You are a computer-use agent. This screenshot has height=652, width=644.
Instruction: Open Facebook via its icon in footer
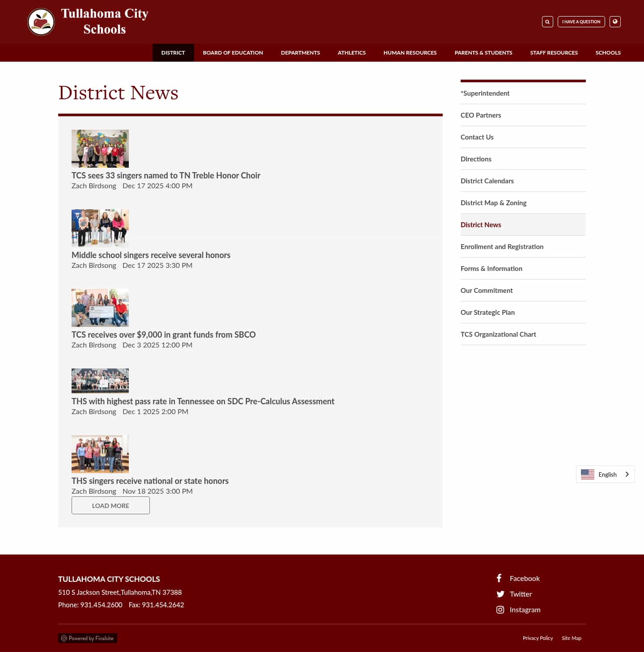point(499,578)
